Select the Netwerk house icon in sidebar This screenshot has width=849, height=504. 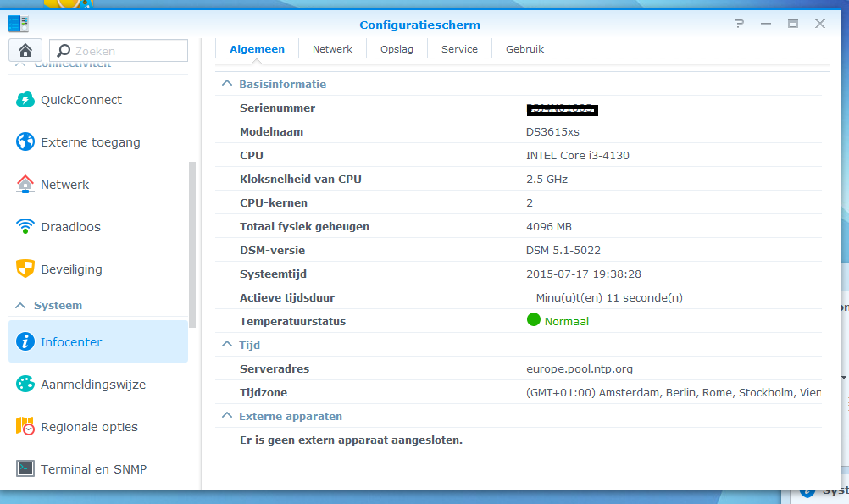tap(25, 184)
